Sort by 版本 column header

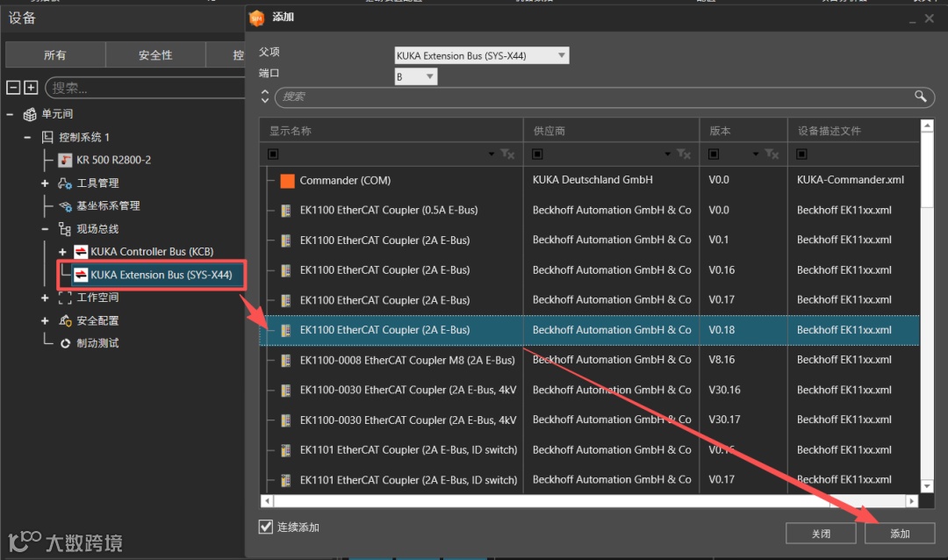click(x=743, y=131)
